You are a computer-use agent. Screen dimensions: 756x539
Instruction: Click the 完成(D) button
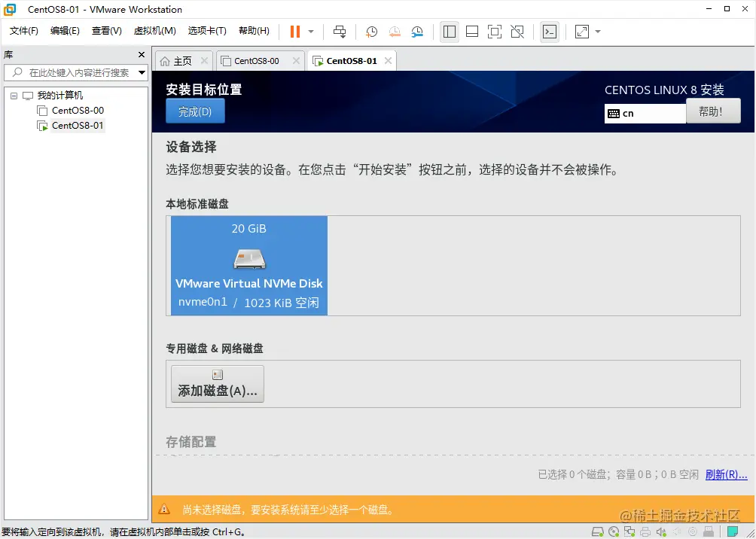coord(195,111)
